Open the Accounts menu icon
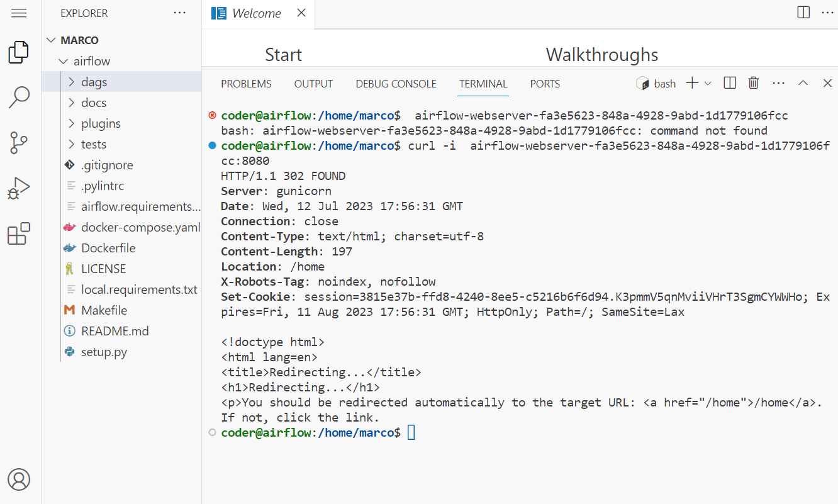This screenshot has width=838, height=504. tap(19, 479)
